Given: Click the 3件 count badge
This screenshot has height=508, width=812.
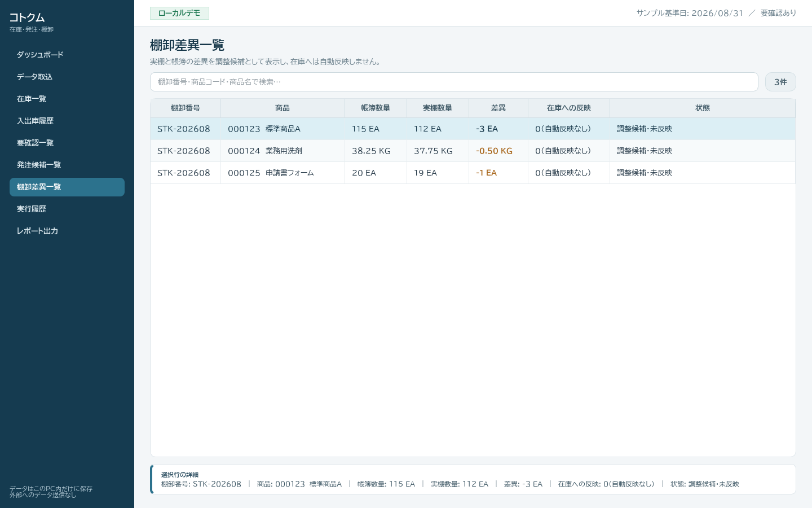Looking at the screenshot, I should tap(780, 82).
